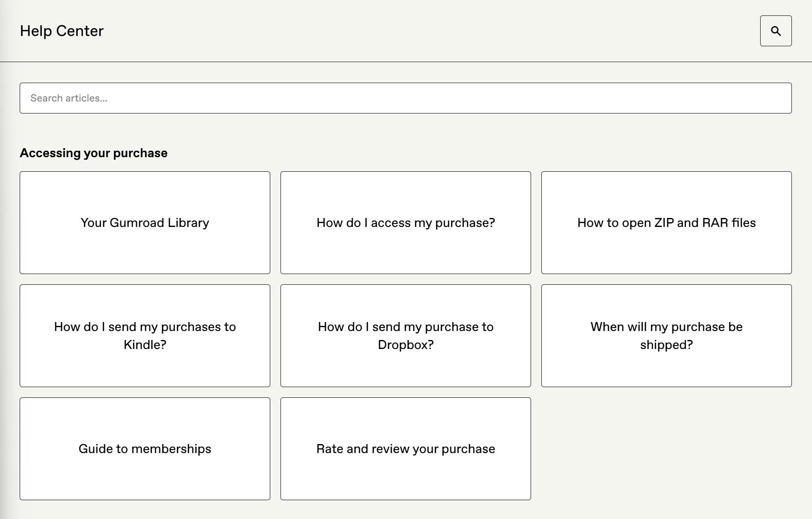Open How do I access my purchase
Image resolution: width=812 pixels, height=519 pixels.
click(x=406, y=223)
